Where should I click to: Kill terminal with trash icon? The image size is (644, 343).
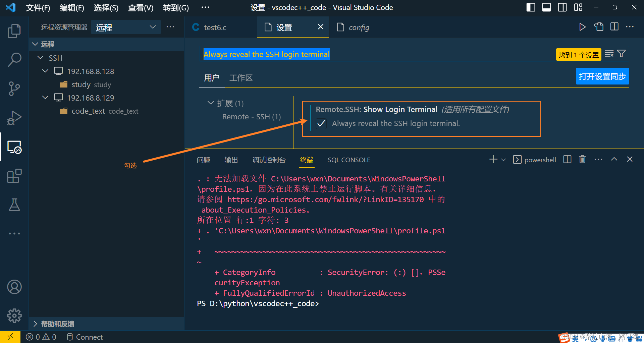pos(583,159)
